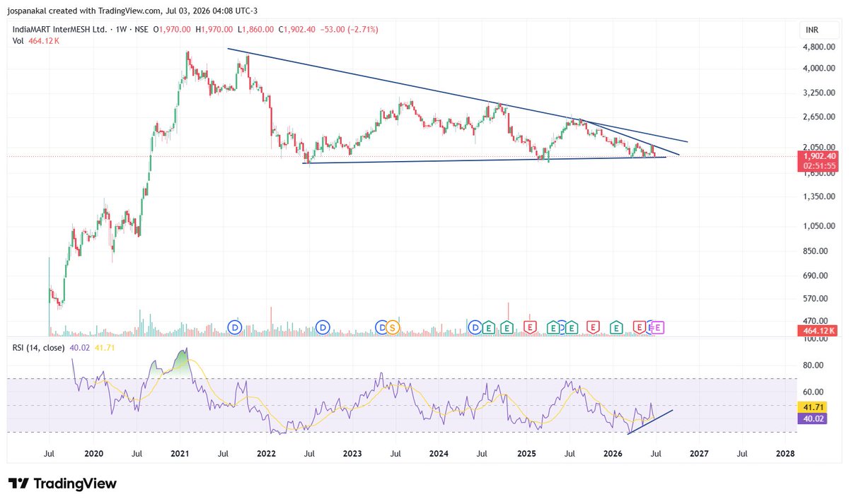Click the 60.00 RSI axis label
Screen dimensions: 849x504
813,392
